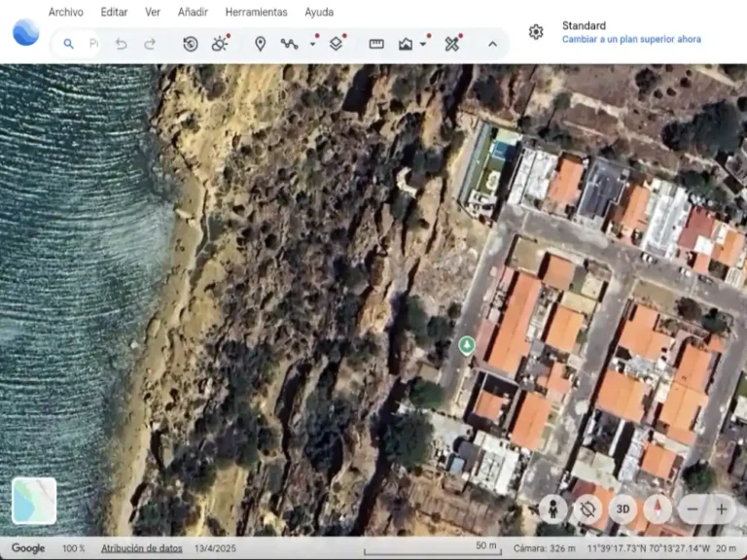Toggle location tracking off icon
This screenshot has width=747, height=560.
[587, 509]
